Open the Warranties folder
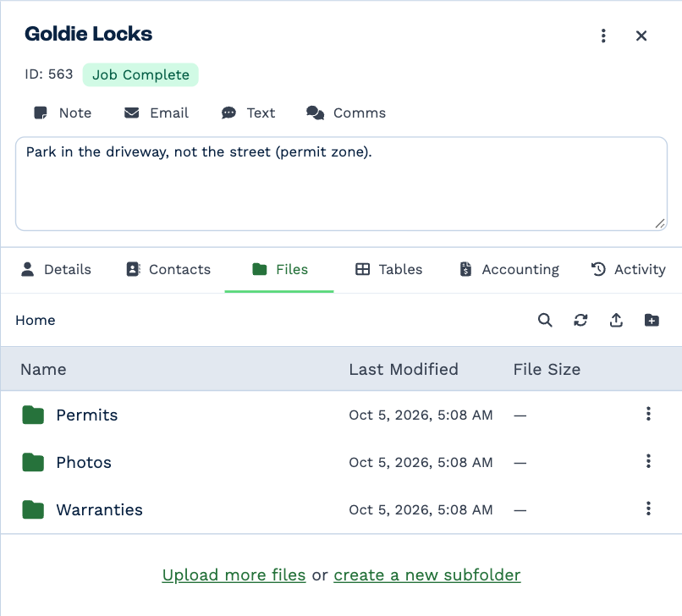 (100, 510)
